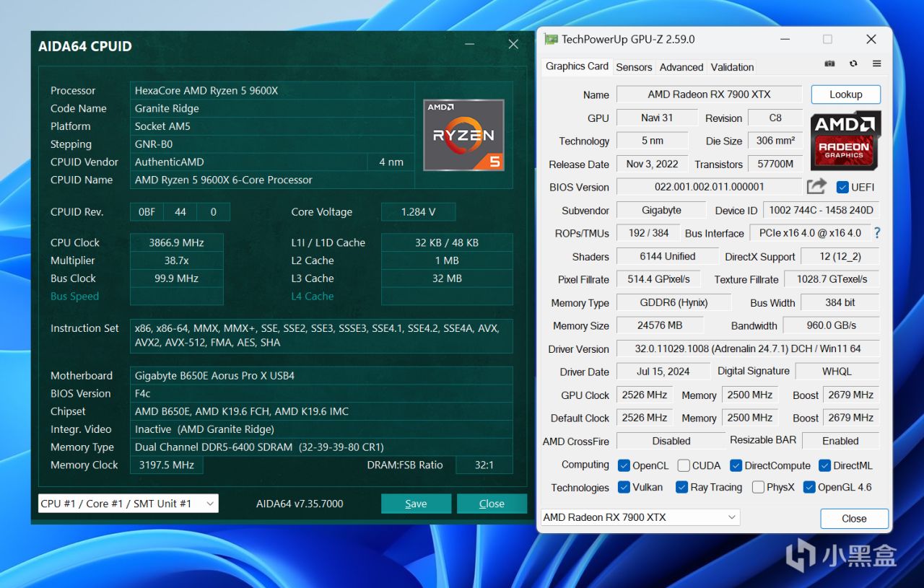This screenshot has width=924, height=588.
Task: Toggle the UEFI checkbox
Action: click(x=842, y=188)
